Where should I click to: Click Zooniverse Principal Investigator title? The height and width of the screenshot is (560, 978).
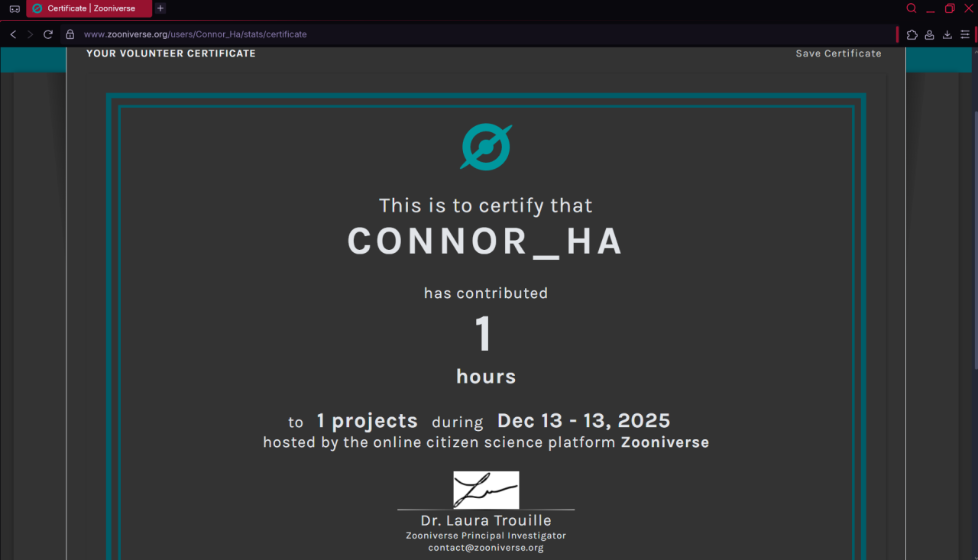pyautogui.click(x=486, y=536)
